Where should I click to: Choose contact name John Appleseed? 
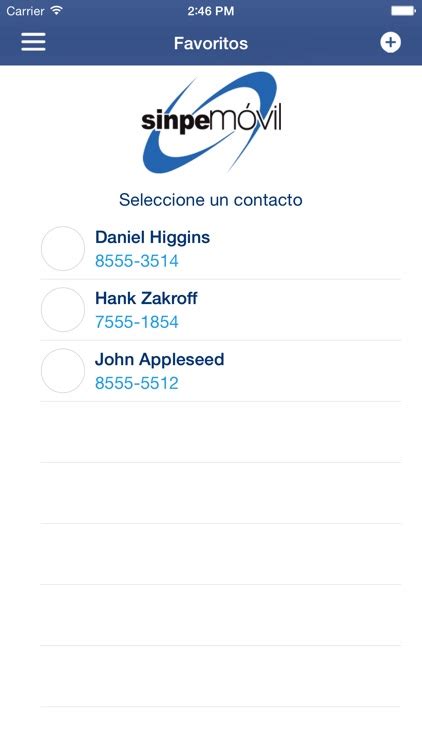coord(159,360)
